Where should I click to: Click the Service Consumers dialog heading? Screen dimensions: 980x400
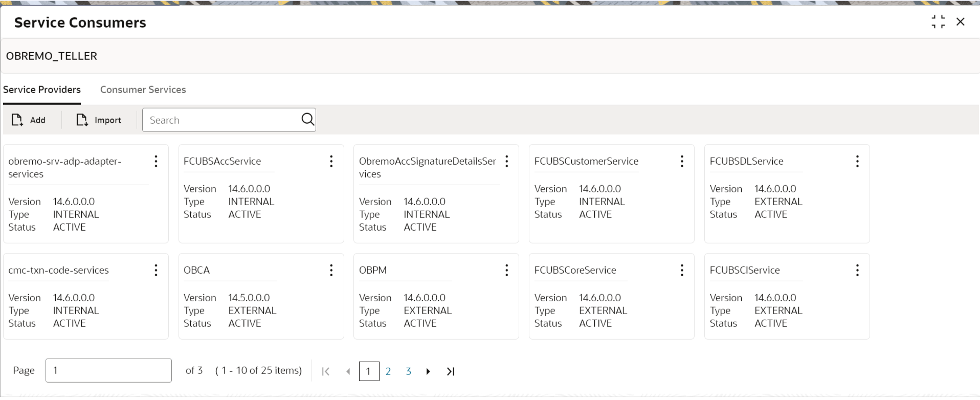point(80,23)
